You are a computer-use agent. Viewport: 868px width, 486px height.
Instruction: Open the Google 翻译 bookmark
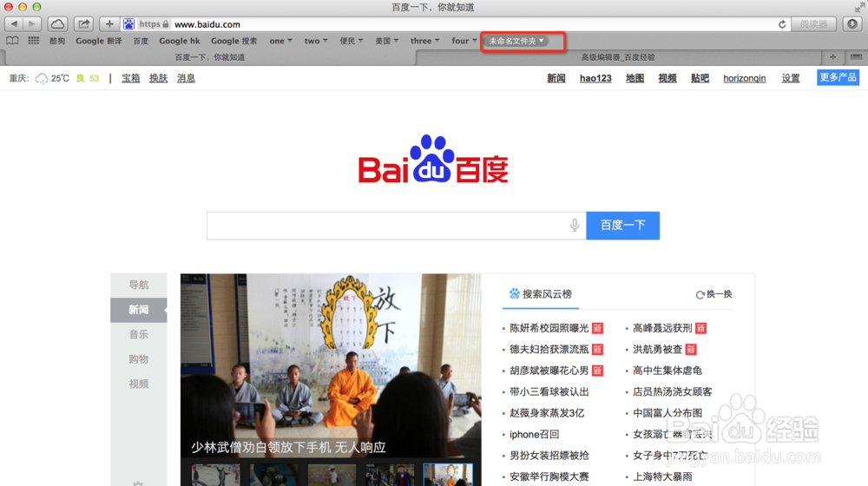(99, 41)
